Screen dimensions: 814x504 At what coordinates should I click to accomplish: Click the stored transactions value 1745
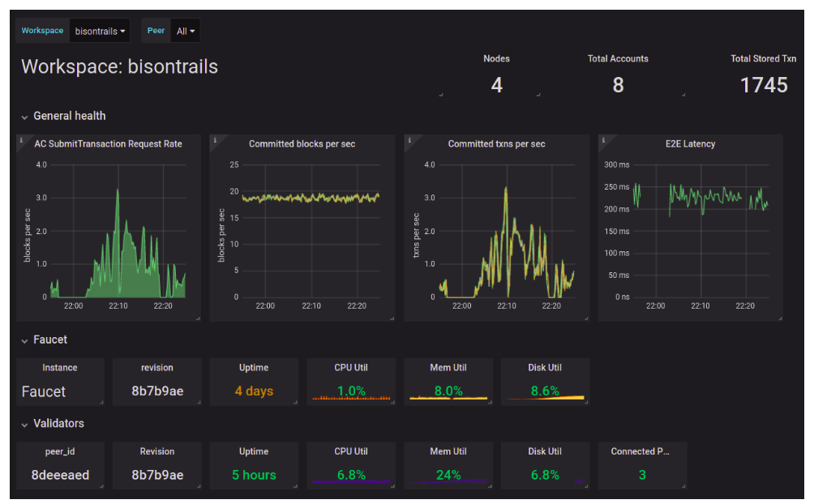tap(764, 85)
